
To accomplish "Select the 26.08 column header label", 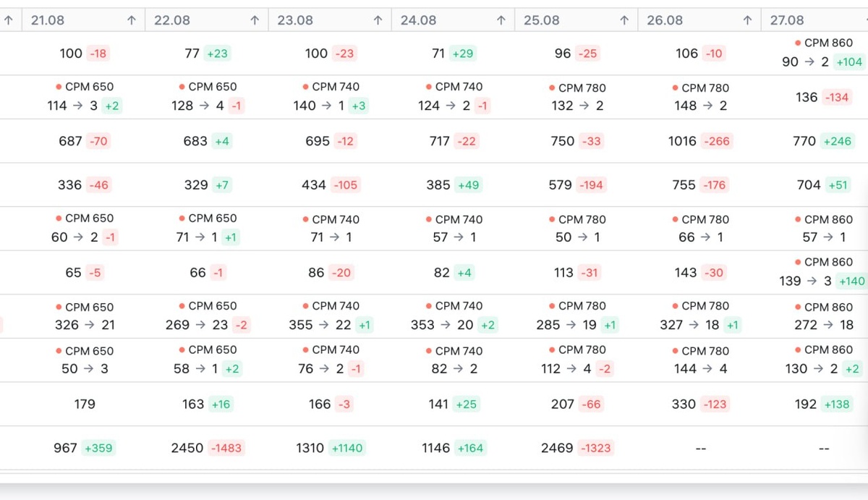I will 665,21.
